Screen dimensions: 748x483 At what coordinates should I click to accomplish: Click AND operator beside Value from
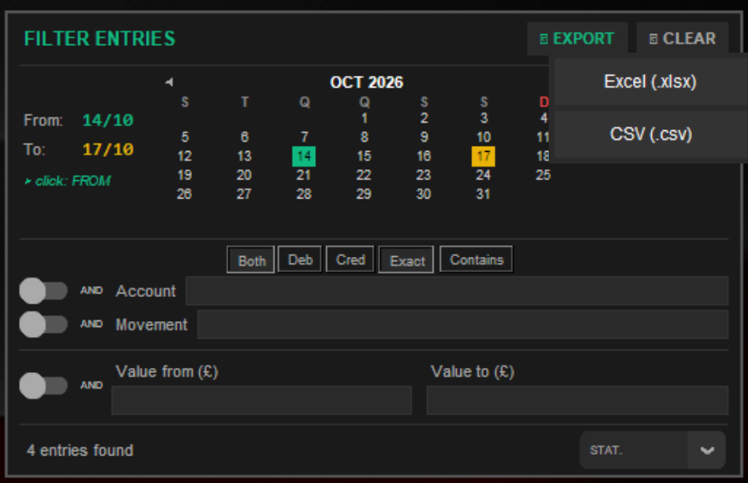(x=92, y=385)
